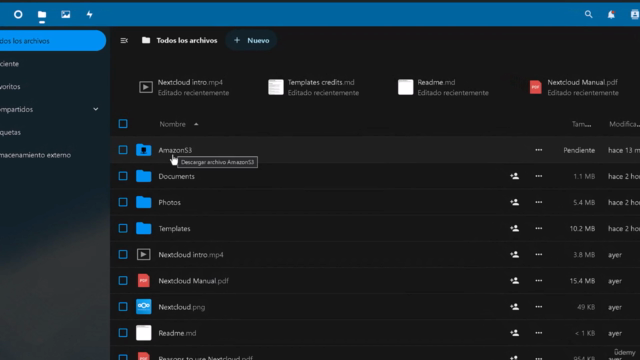
Task: Open the notifications bell
Action: click(x=611, y=15)
